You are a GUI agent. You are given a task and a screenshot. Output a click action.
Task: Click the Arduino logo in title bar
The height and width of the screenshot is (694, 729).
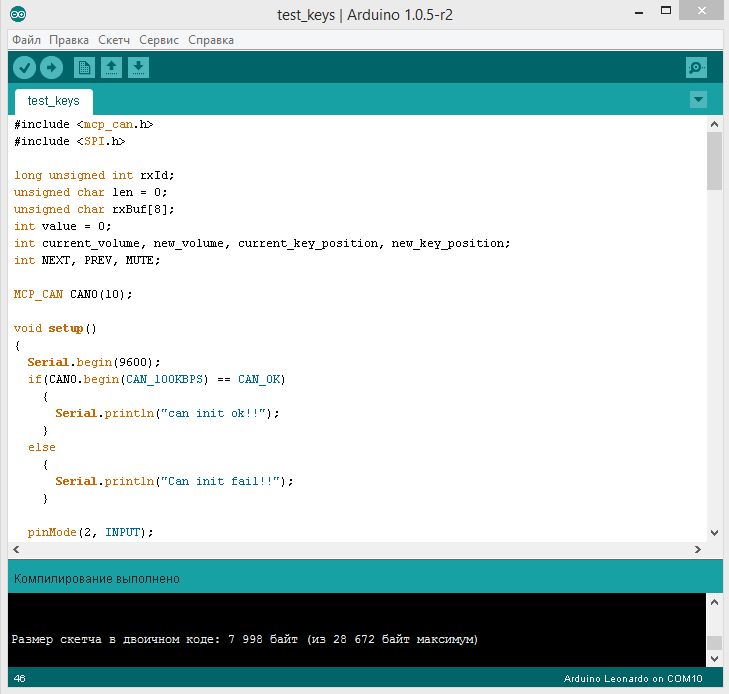coord(20,14)
